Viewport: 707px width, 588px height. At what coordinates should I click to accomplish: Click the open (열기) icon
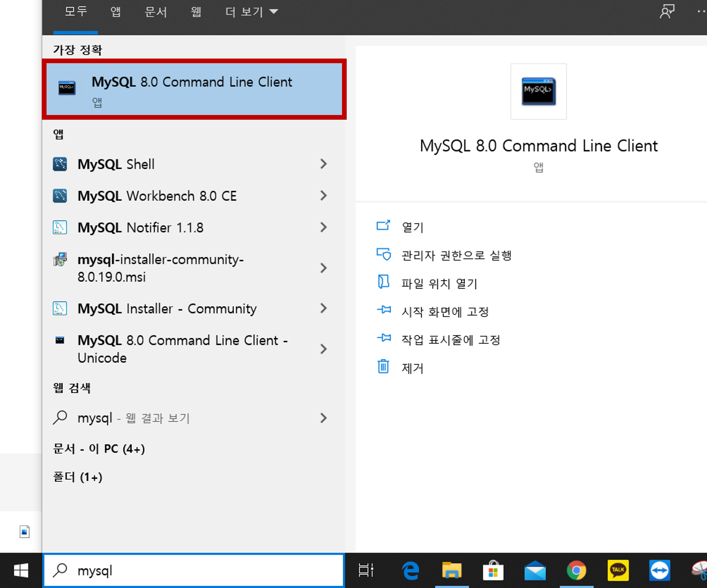coord(383,225)
